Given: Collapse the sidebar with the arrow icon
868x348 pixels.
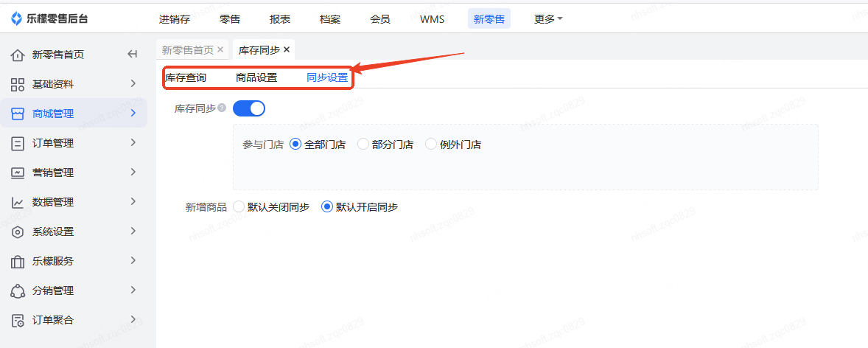Looking at the screenshot, I should (x=133, y=55).
